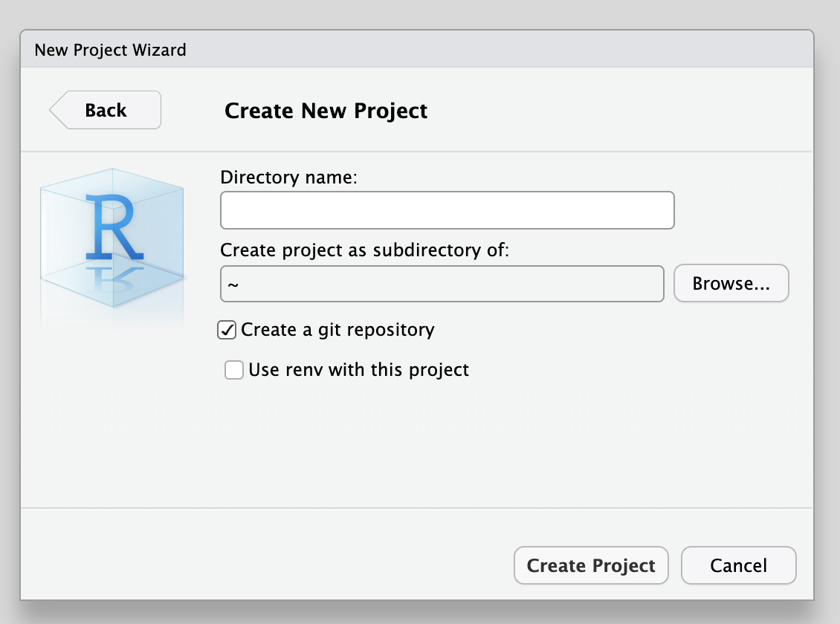The height and width of the screenshot is (624, 840).
Task: Click the "Create project as subdirectory of:" label
Action: [364, 250]
